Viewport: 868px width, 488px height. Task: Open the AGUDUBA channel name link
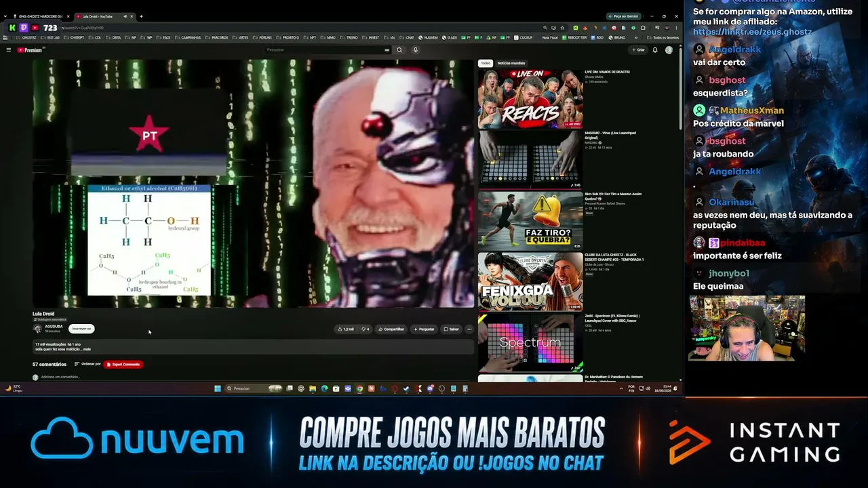54,327
